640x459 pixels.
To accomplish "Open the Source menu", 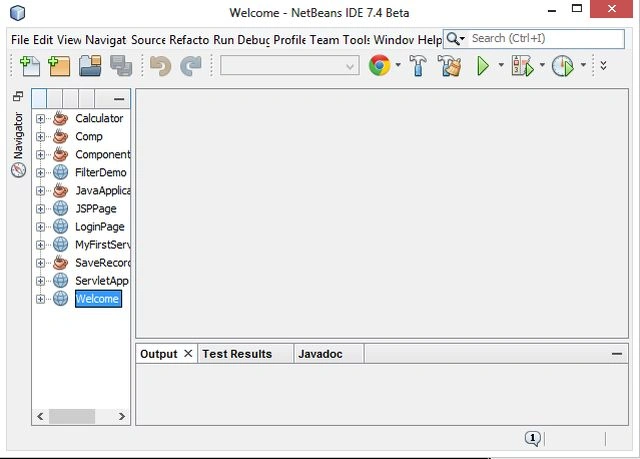I will [148, 40].
